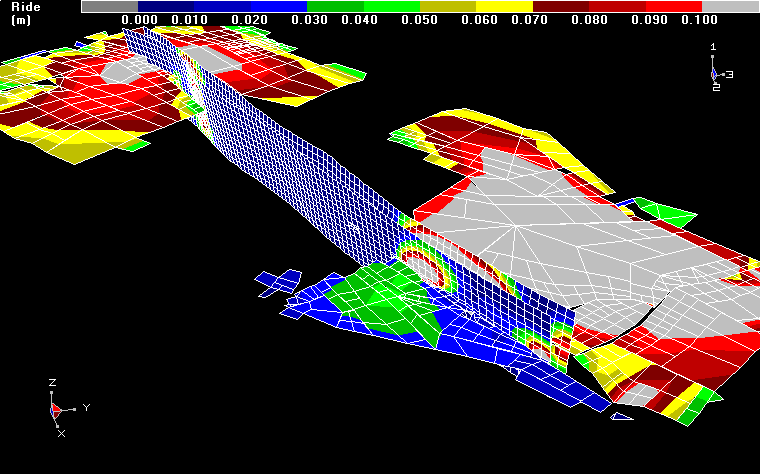Select the first gray legend swatch

(110, 6)
